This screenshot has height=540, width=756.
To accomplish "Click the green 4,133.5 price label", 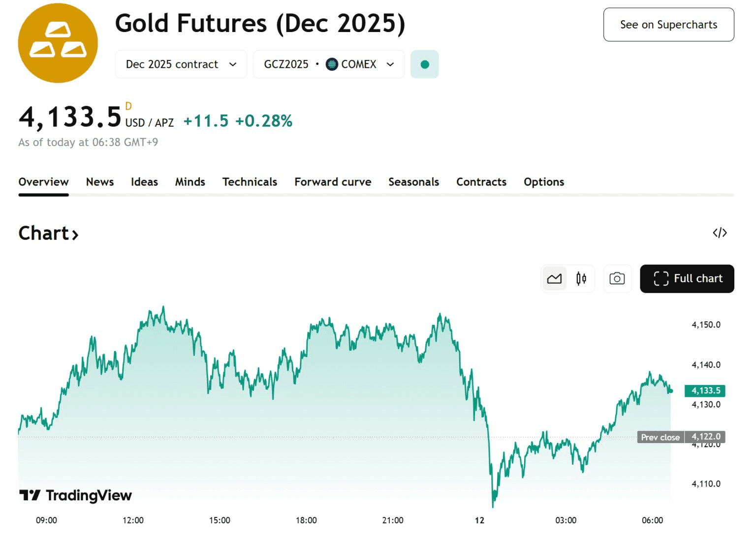I will 705,391.
